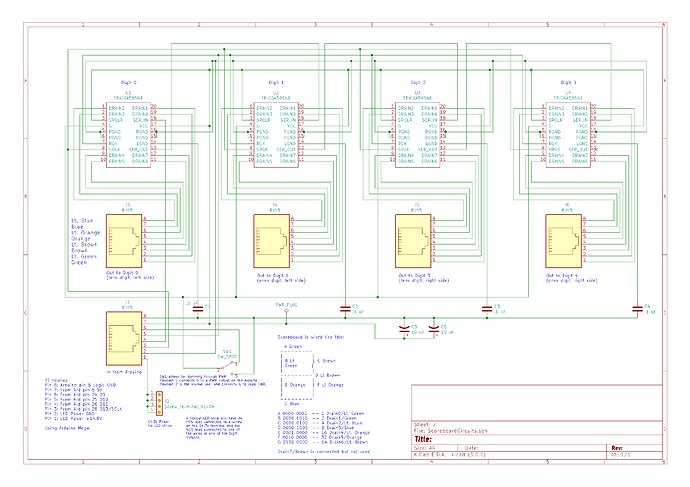Select the U1 TPIC6A595NE chip symbol
This screenshot has height=487, width=690.
[128, 135]
